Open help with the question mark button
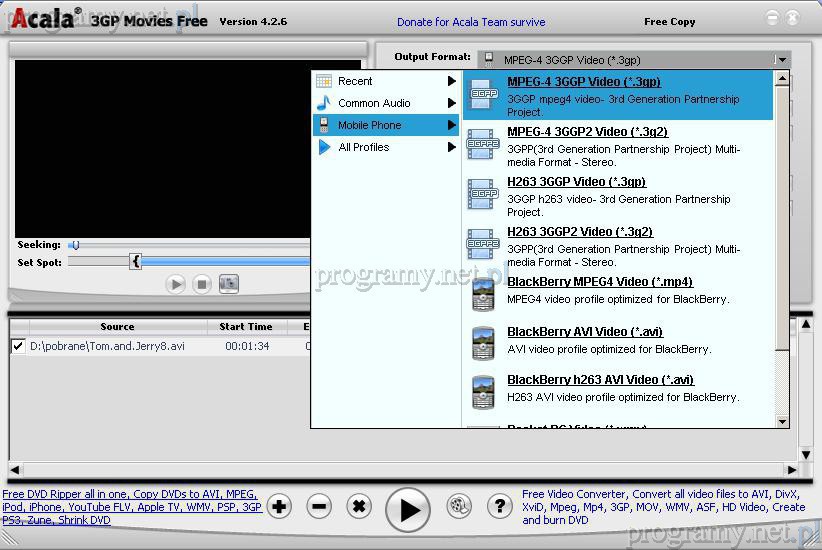Viewport: 822px width, 550px height. [x=499, y=507]
